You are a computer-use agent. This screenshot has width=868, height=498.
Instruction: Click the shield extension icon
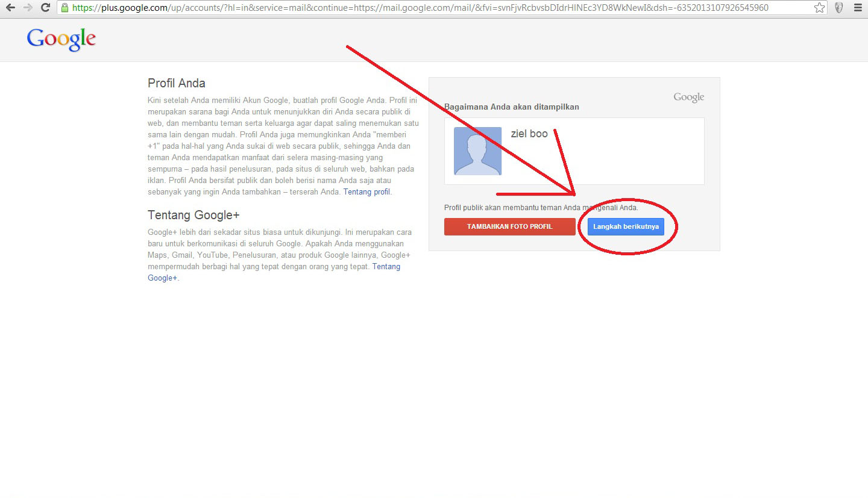[838, 8]
